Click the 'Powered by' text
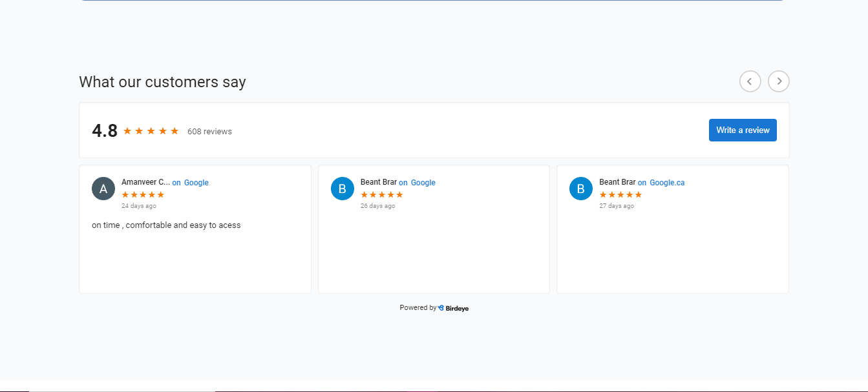Viewport: 868px width, 392px height. pos(418,308)
